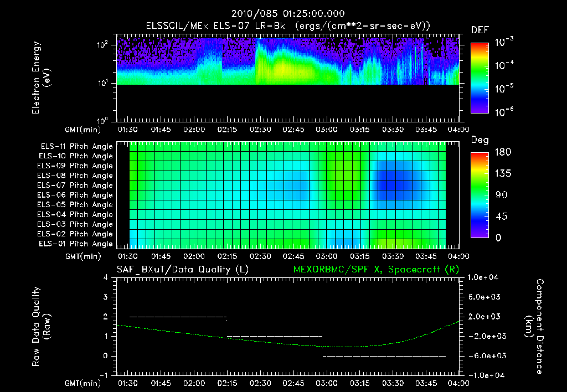567x392 pixels.
Task: Select the Electron Energy (eV) axis label
Action: 41,78
